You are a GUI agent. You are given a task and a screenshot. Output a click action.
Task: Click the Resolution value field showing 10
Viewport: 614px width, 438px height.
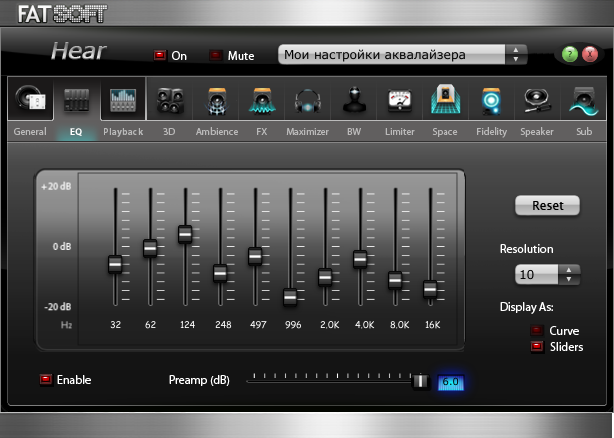point(536,274)
